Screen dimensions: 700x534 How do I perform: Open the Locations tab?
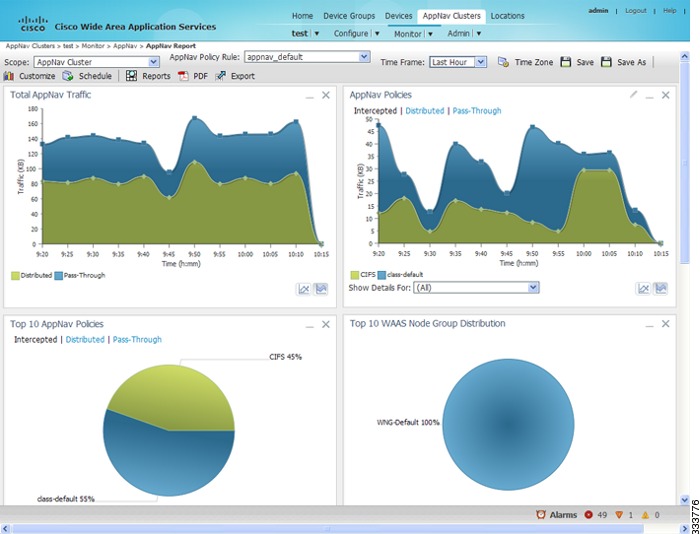point(508,16)
